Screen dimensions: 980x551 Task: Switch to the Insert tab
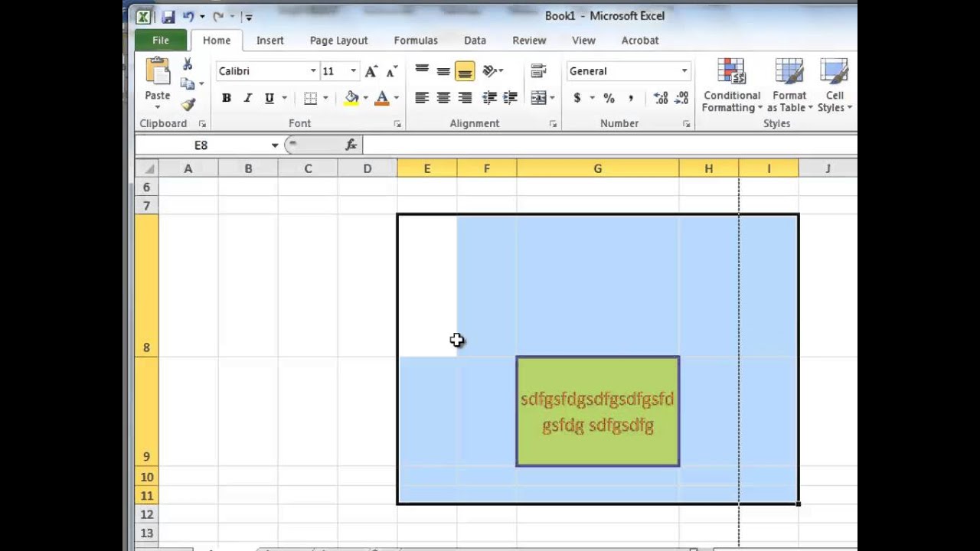point(269,41)
